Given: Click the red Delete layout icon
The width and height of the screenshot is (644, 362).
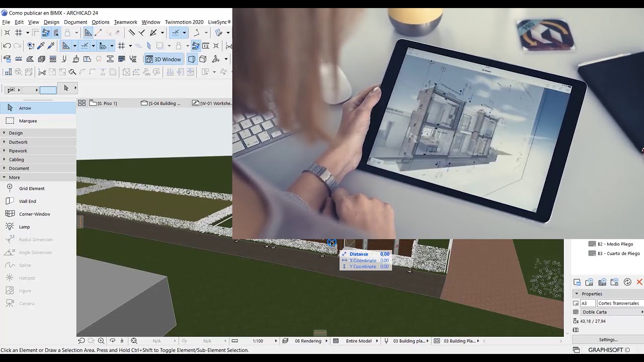Looking at the screenshot, I should coord(639,282).
